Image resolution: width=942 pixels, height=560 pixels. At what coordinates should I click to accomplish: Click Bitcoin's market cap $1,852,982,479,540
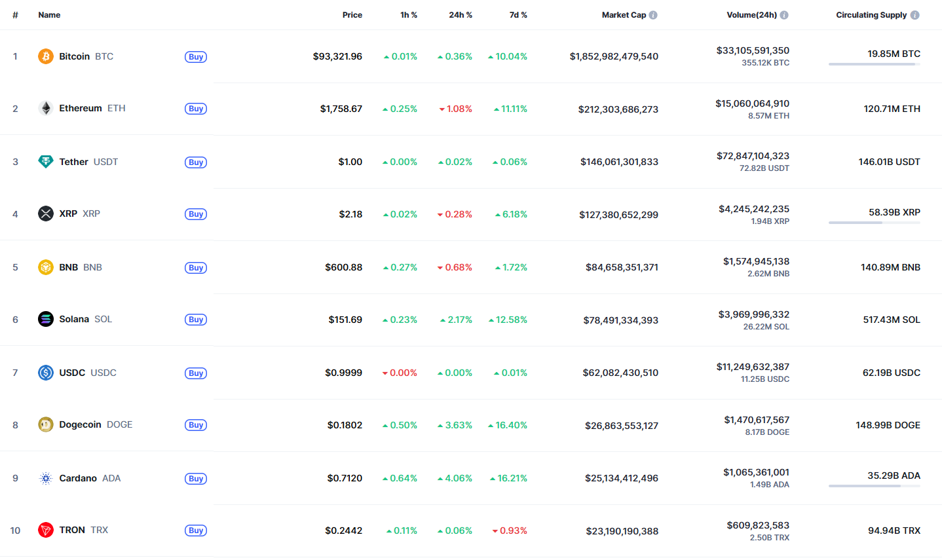614,56
